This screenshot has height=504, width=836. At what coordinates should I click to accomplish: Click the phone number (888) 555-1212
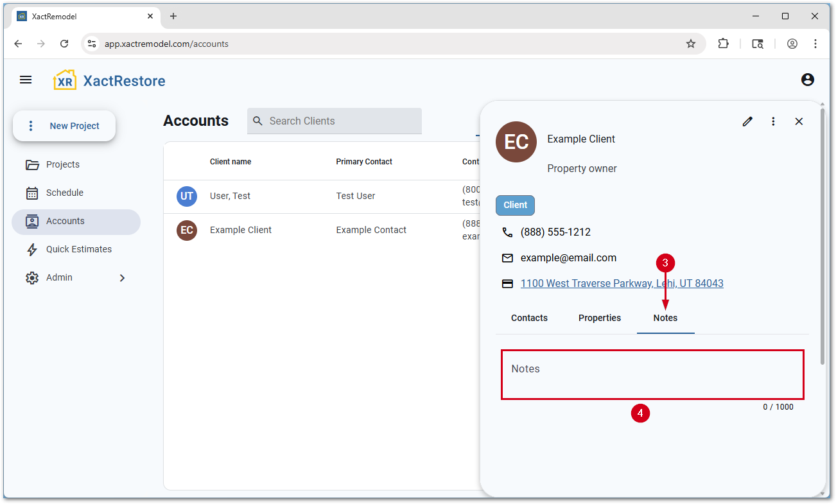pyautogui.click(x=555, y=232)
